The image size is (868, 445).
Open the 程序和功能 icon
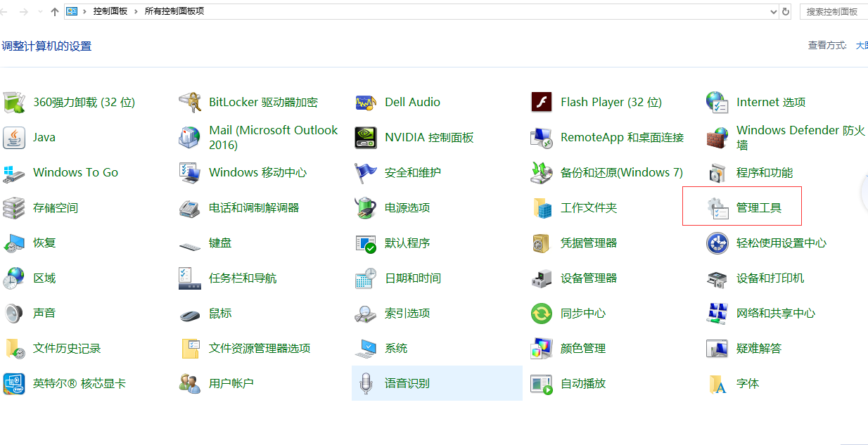click(x=717, y=172)
